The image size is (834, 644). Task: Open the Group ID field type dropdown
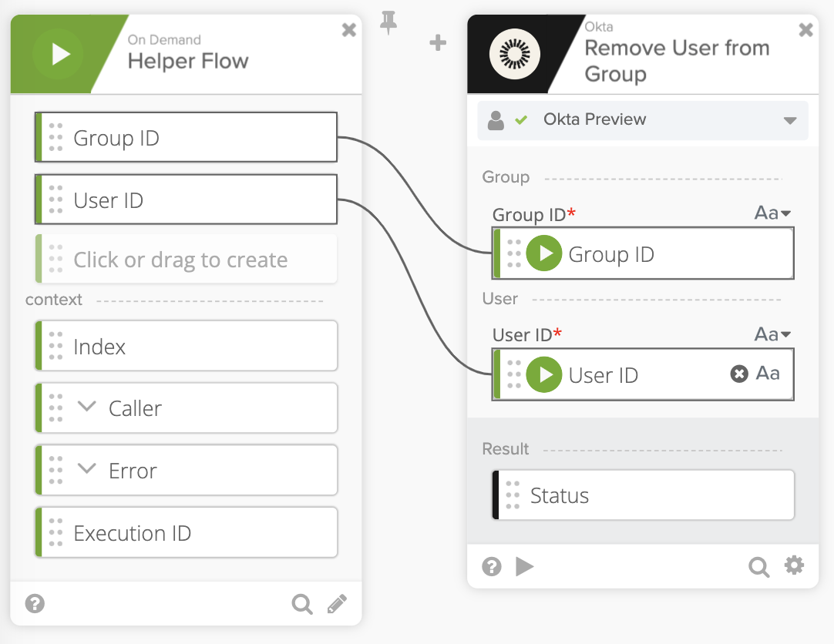point(772,213)
